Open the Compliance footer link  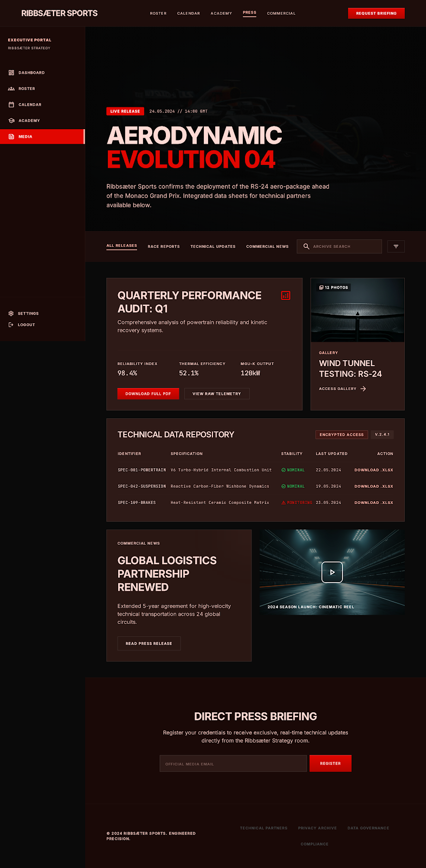point(314,844)
